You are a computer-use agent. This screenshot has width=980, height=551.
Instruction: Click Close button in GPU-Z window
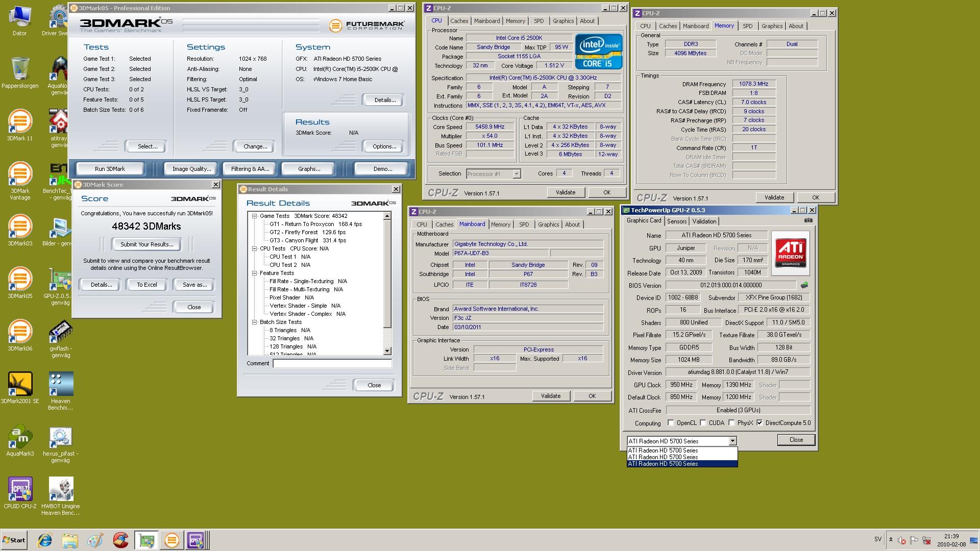[x=796, y=440]
